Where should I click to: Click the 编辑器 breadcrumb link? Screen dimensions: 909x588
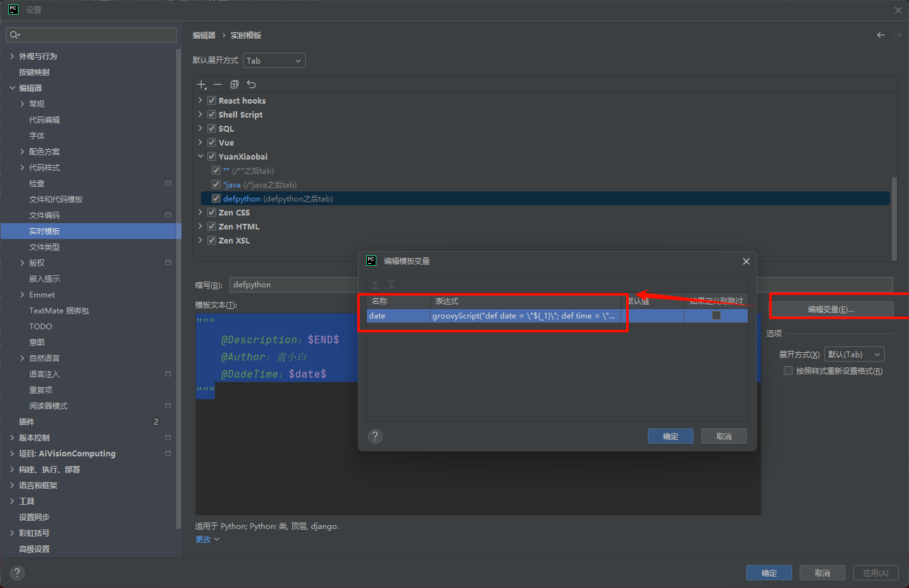tap(204, 35)
